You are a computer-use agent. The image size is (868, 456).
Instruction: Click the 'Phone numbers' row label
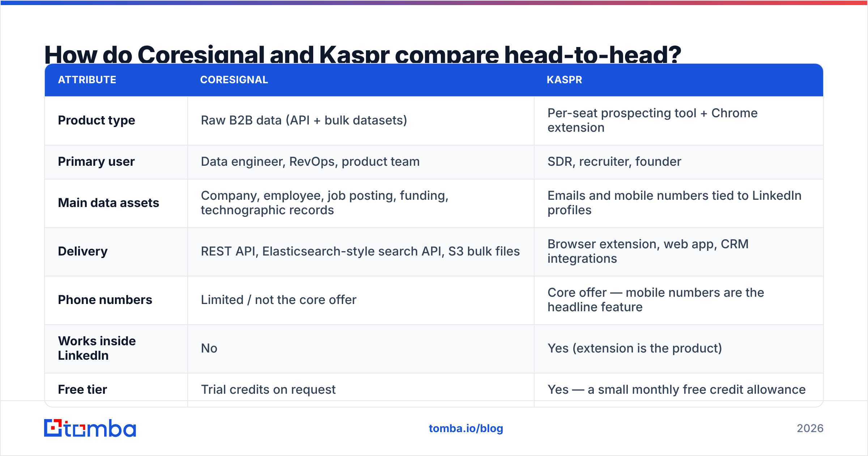point(105,300)
